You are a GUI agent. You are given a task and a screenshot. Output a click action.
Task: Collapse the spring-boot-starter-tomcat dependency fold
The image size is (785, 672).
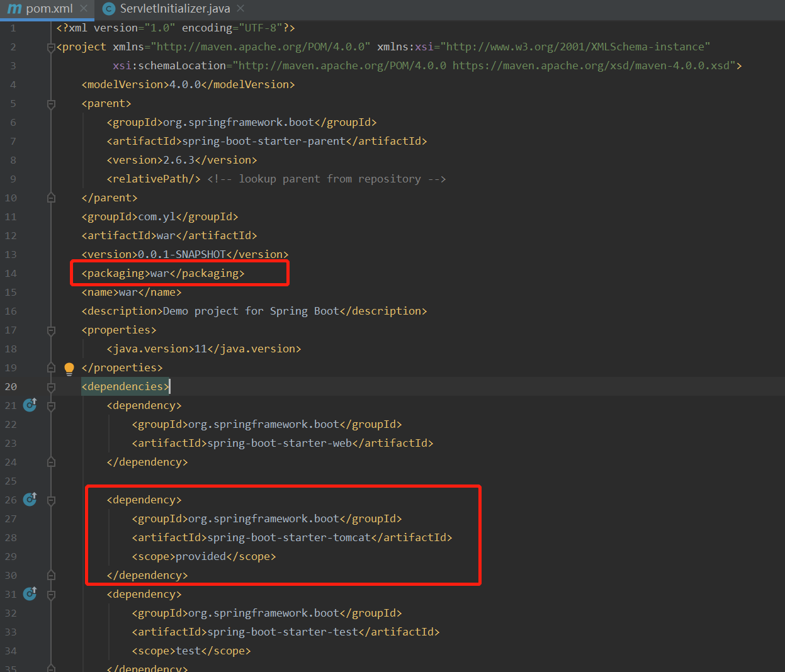51,499
